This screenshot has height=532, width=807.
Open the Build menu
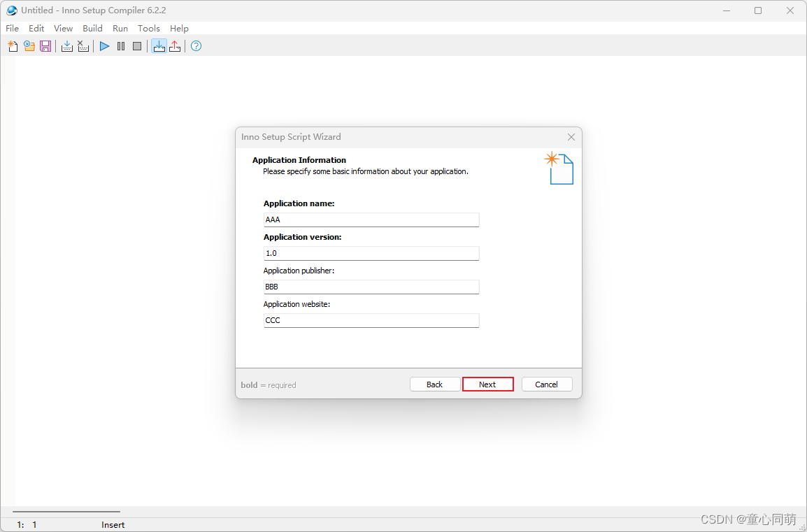coord(92,28)
